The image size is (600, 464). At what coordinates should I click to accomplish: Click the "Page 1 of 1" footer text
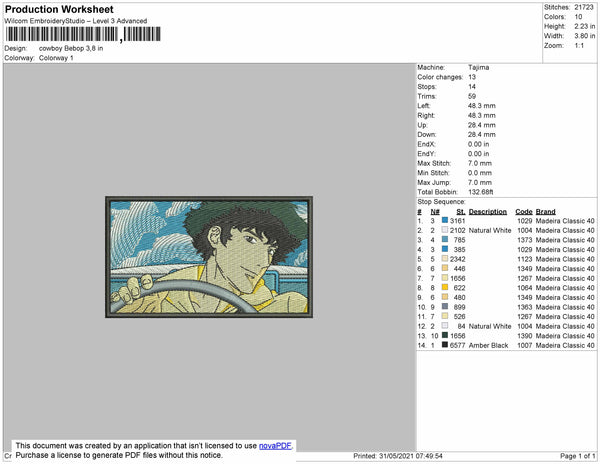pos(578,456)
